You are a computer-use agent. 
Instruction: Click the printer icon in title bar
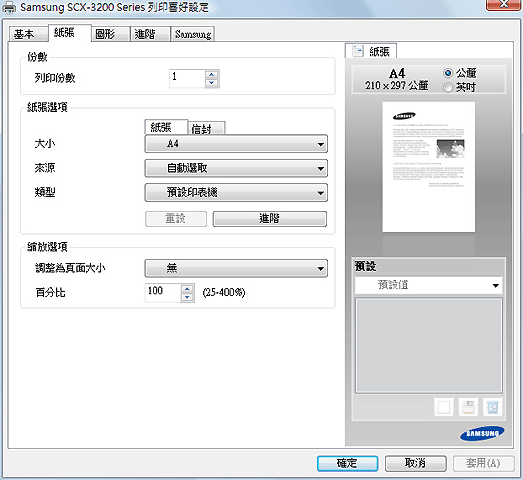pos(9,7)
